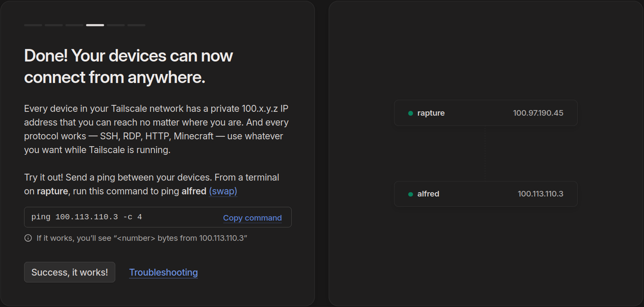Select the third progress step segment
Image resolution: width=644 pixels, height=307 pixels.
(74, 25)
